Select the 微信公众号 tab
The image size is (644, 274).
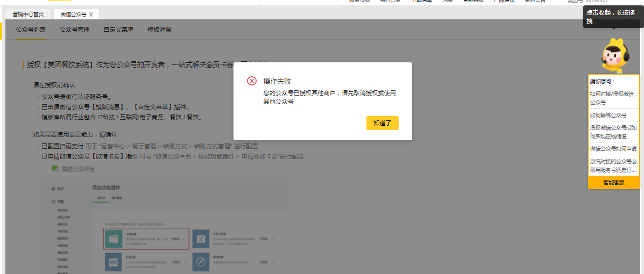pyautogui.click(x=73, y=15)
